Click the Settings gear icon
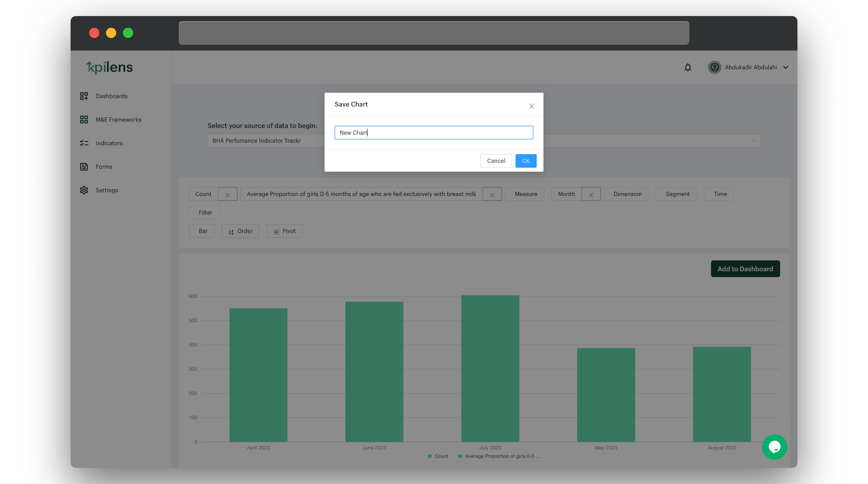The image size is (868, 484). (x=84, y=190)
